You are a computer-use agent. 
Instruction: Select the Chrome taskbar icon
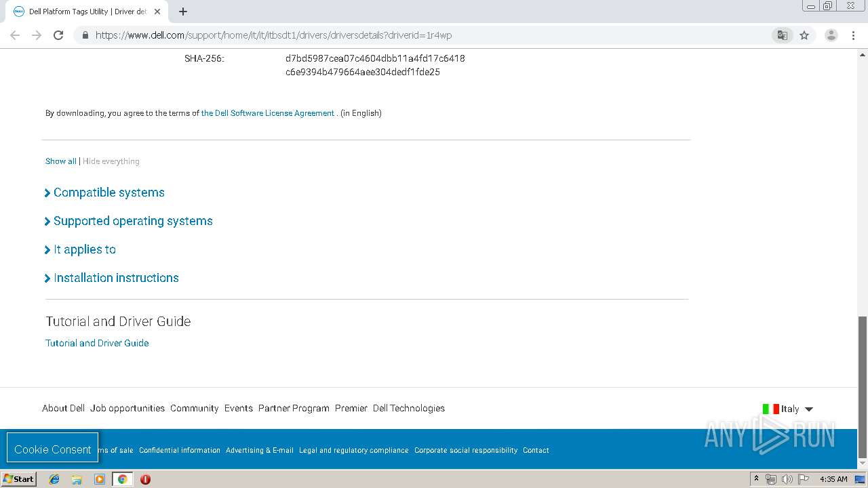point(122,479)
